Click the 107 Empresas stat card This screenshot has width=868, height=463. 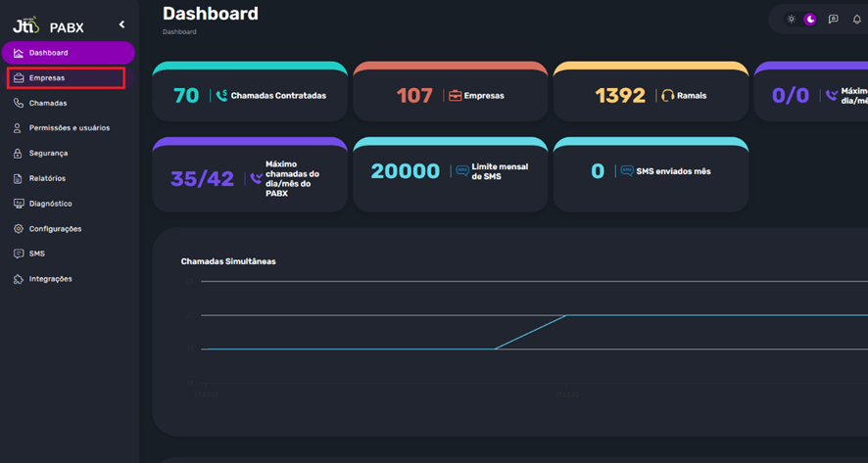pyautogui.click(x=450, y=95)
